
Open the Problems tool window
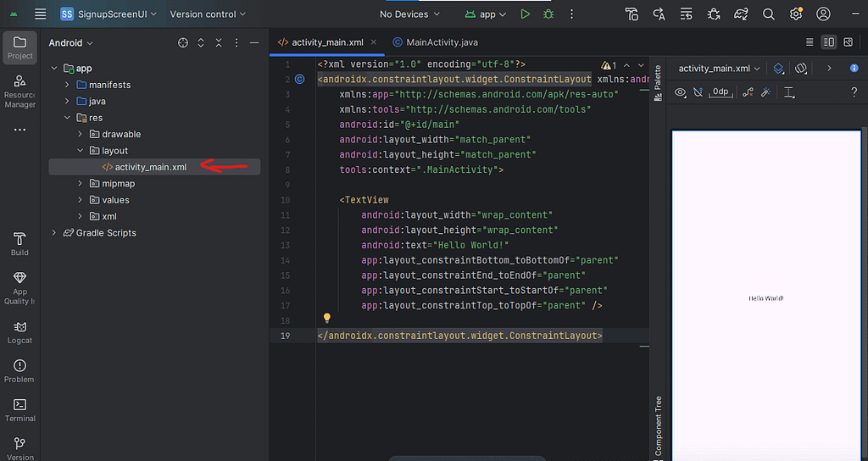click(x=20, y=371)
